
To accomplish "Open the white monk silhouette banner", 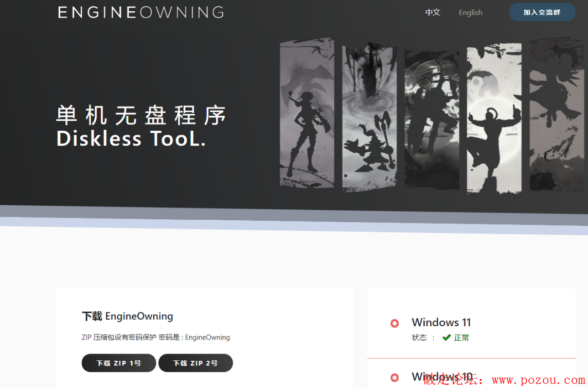I will 494,118.
